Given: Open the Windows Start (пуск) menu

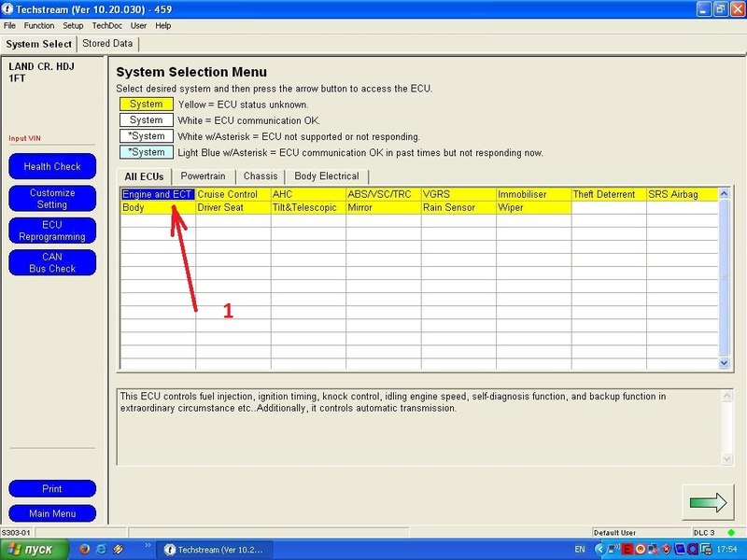Looking at the screenshot, I should coord(31,550).
